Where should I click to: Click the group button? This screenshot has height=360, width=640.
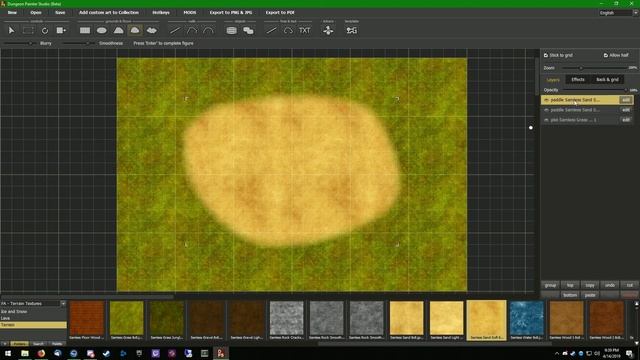pos(550,285)
